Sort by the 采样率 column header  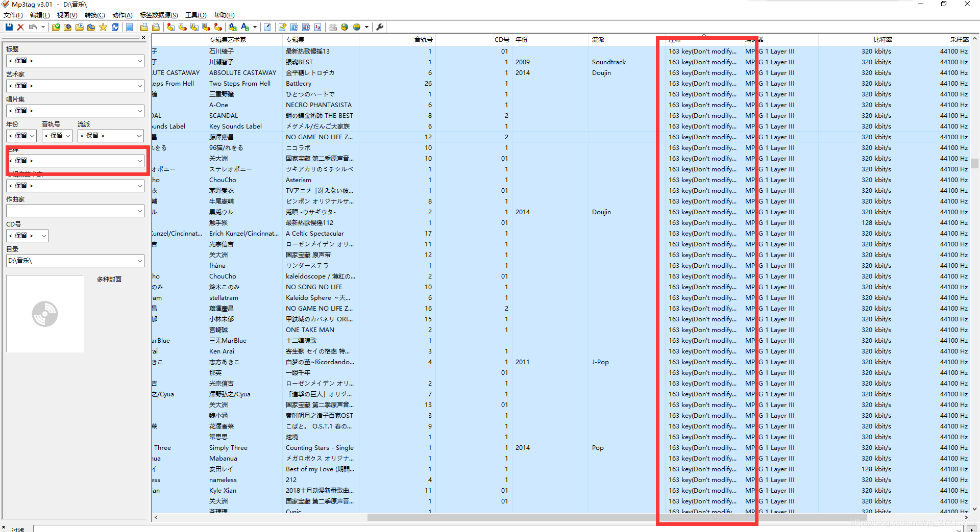tap(934, 39)
